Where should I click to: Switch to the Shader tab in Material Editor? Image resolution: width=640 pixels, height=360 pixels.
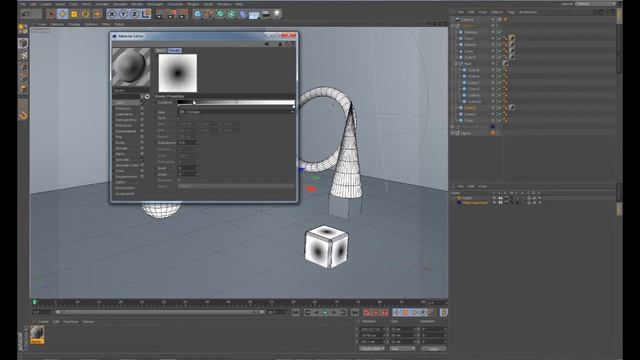(175, 50)
